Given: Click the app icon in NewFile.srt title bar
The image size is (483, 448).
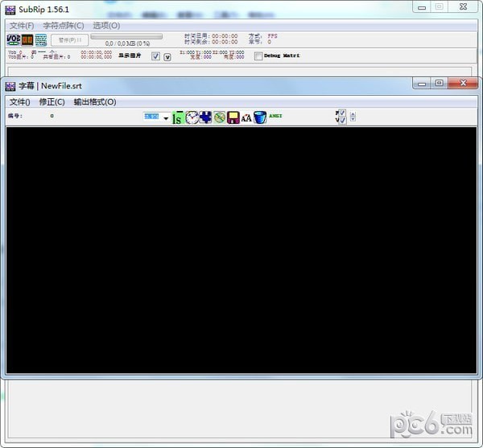Looking at the screenshot, I should click(10, 86).
